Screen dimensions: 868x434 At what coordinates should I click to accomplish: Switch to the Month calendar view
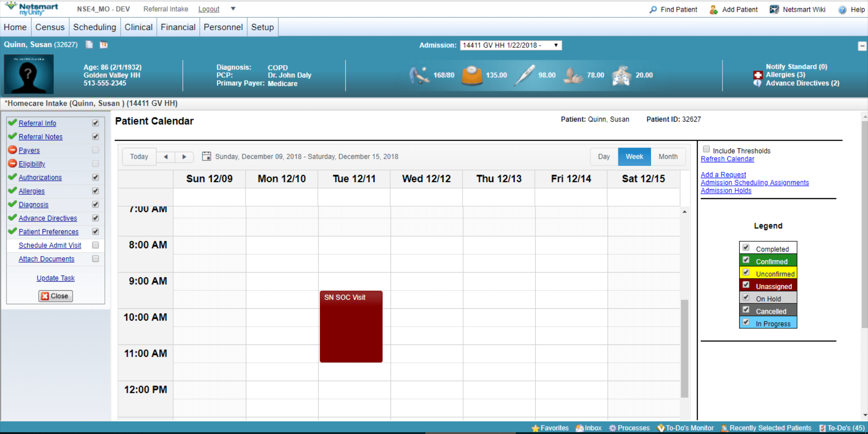(x=668, y=156)
